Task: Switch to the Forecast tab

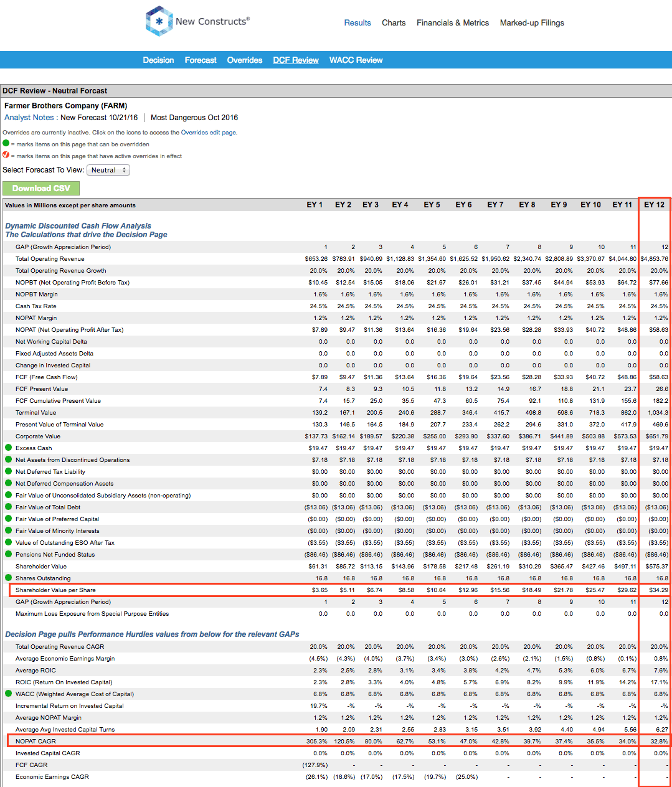Action: [201, 60]
